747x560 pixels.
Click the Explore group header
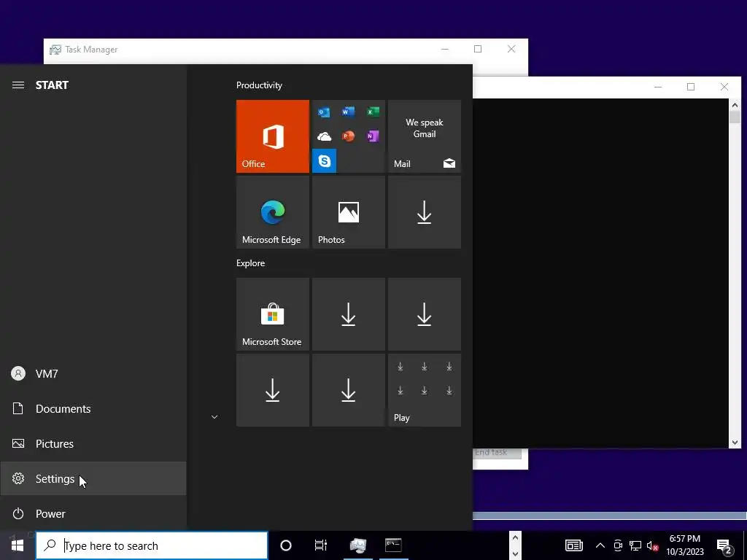pyautogui.click(x=251, y=262)
